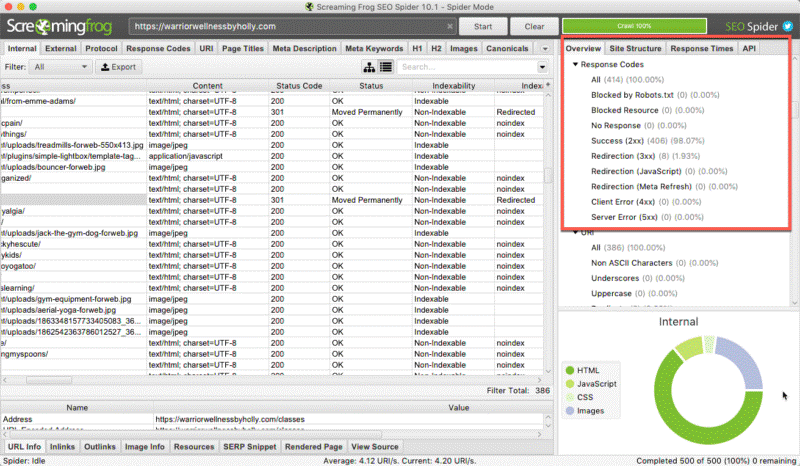Open the URI tab

coord(206,48)
